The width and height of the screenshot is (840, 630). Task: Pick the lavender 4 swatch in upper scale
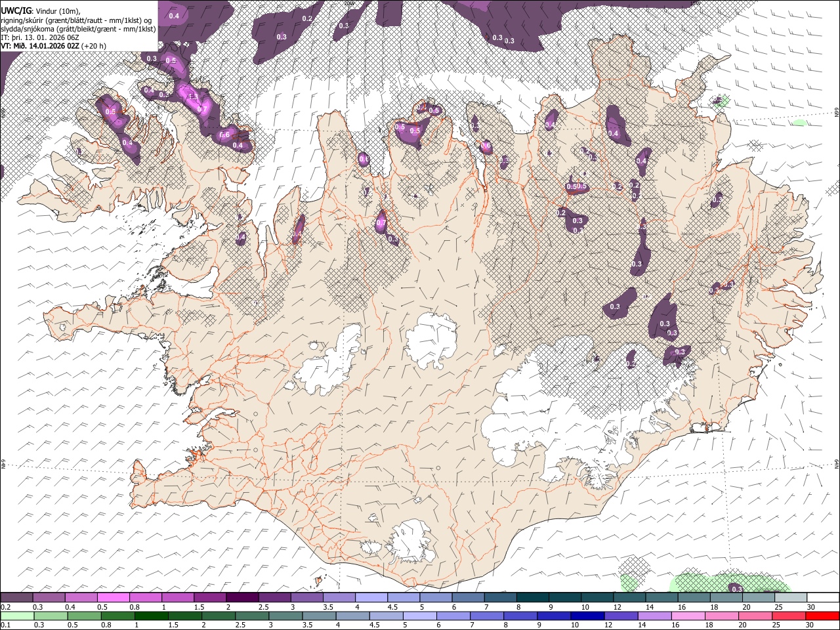click(x=371, y=598)
